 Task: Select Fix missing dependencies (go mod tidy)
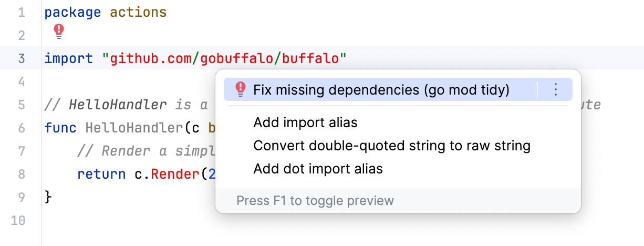(381, 90)
